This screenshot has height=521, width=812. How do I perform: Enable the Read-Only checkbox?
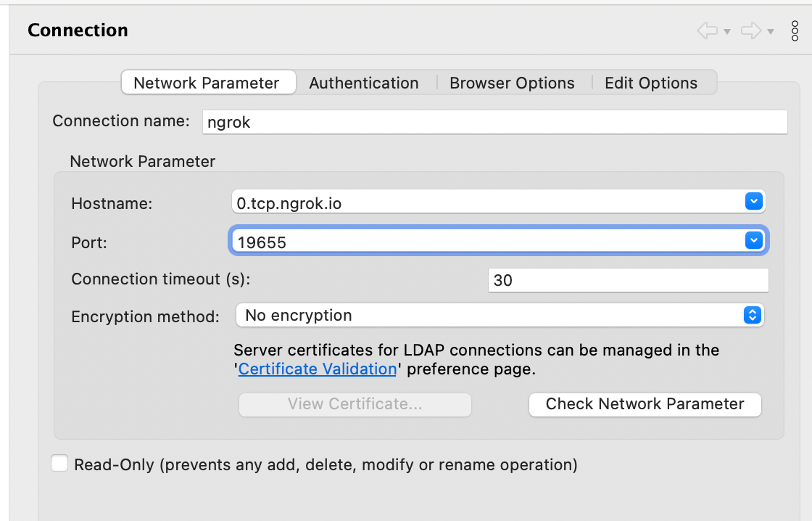[x=59, y=464]
